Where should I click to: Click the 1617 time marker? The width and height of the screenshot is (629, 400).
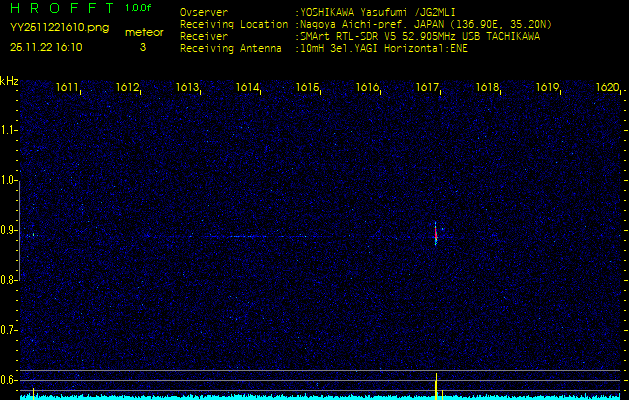point(428,88)
